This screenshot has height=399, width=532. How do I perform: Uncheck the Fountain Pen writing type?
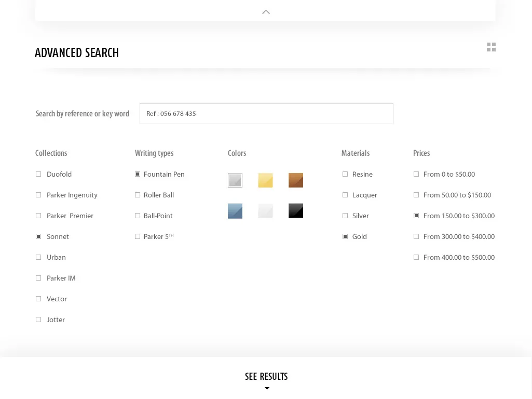(x=138, y=174)
